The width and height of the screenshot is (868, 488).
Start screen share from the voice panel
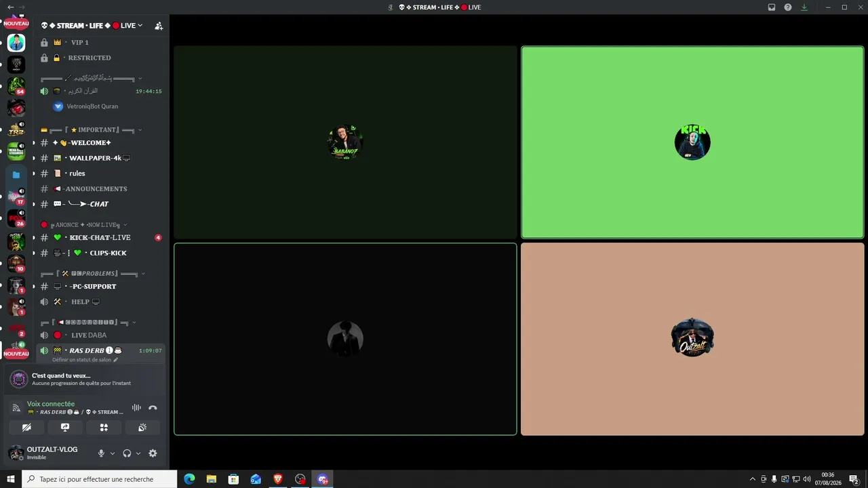(x=65, y=428)
